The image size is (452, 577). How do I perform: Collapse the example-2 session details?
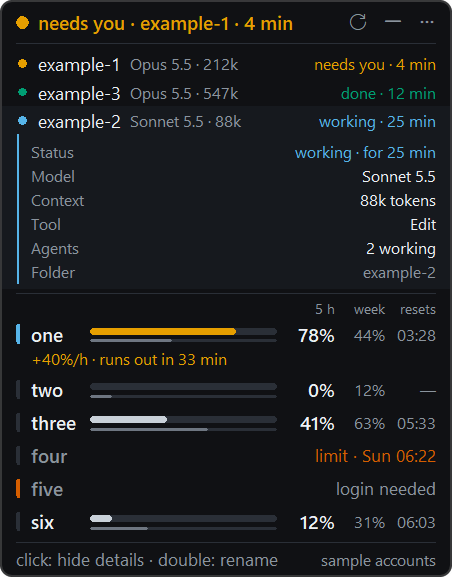[226, 121]
